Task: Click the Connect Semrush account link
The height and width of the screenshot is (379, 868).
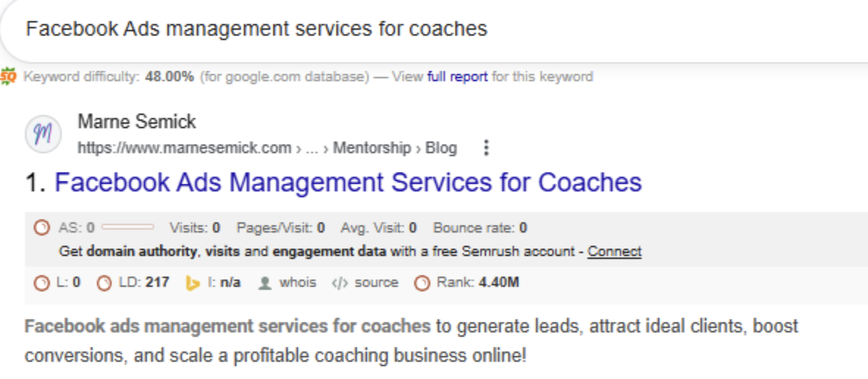Action: click(615, 252)
